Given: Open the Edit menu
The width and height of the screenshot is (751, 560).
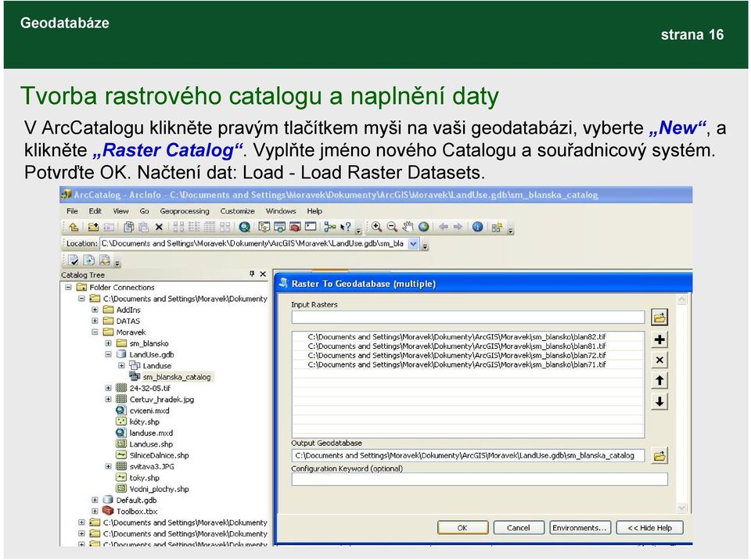Looking at the screenshot, I should coord(95,210).
